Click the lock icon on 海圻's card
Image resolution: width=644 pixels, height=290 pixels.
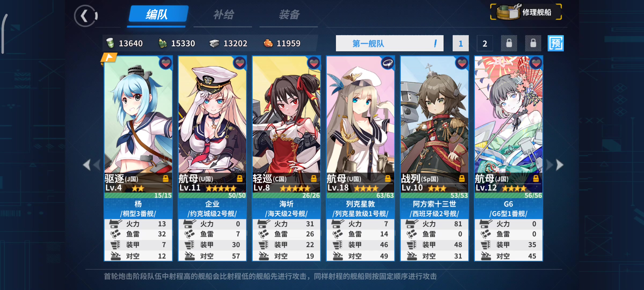tap(314, 178)
